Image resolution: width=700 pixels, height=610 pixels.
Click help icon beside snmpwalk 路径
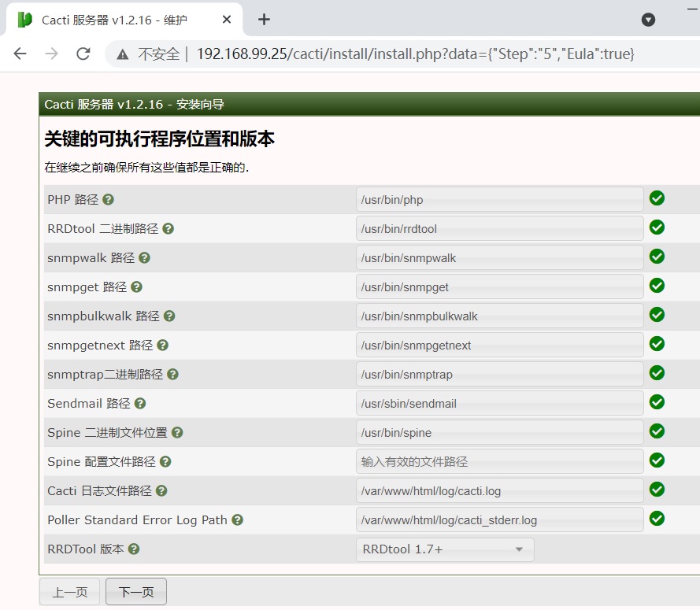click(x=144, y=258)
